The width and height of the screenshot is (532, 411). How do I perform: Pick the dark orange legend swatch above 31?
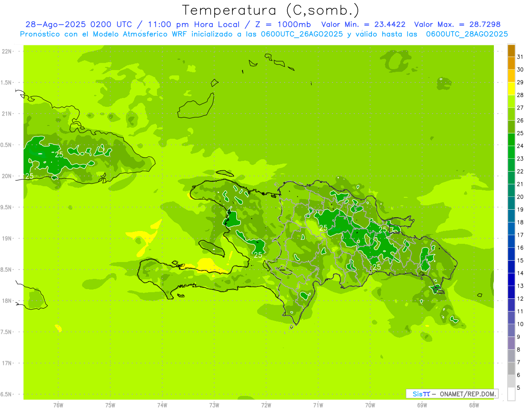(511, 51)
